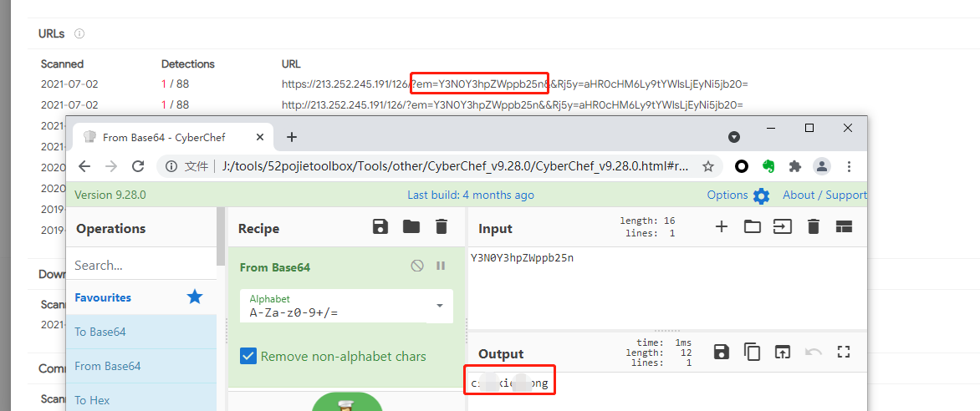Click the Options link text
The width and height of the screenshot is (980, 411).
pyautogui.click(x=727, y=195)
